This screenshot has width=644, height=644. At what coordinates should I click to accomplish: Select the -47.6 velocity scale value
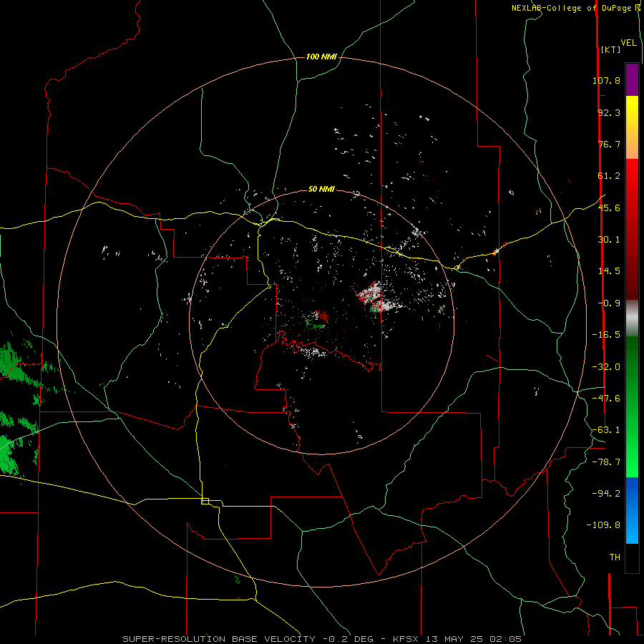pyautogui.click(x=606, y=399)
